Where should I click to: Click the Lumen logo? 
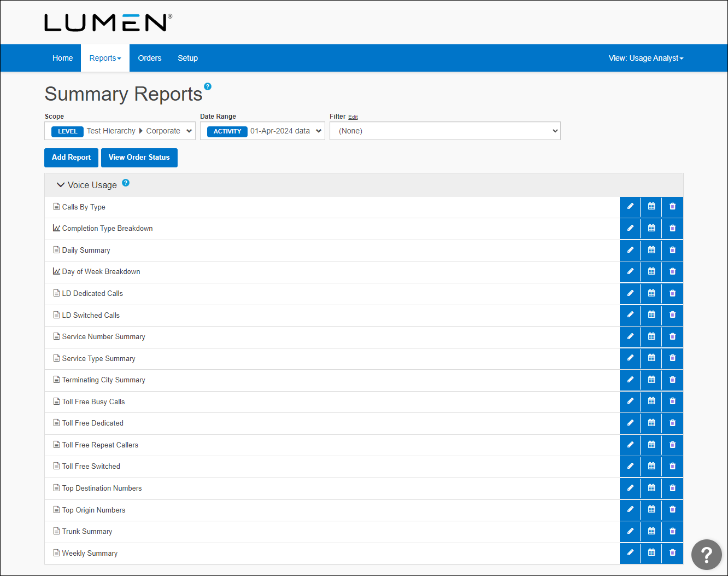coord(108,22)
